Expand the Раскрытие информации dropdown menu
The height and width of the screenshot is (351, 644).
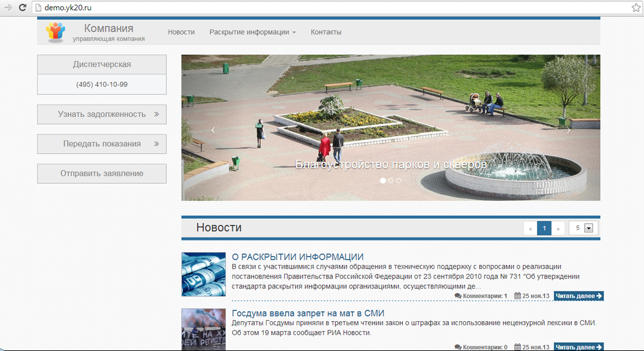pos(252,32)
